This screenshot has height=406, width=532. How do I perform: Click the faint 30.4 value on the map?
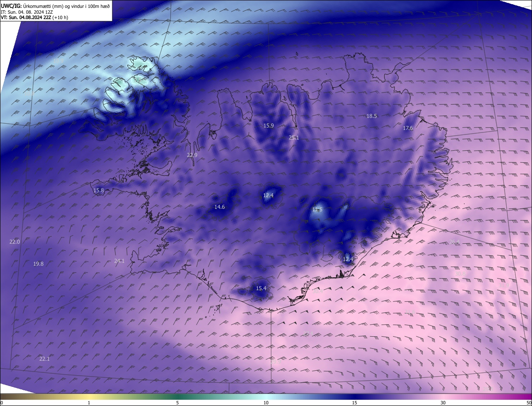coord(317,291)
